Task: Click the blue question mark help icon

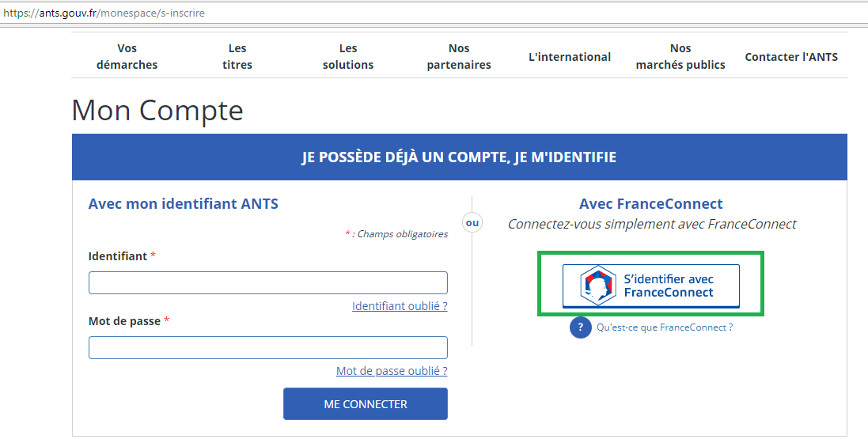Action: pyautogui.click(x=580, y=327)
